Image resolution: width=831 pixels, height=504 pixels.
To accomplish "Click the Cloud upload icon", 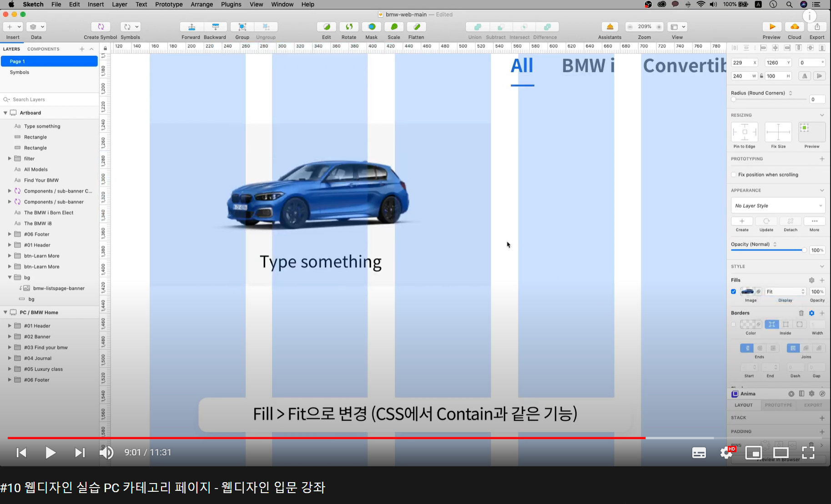I will tap(795, 27).
